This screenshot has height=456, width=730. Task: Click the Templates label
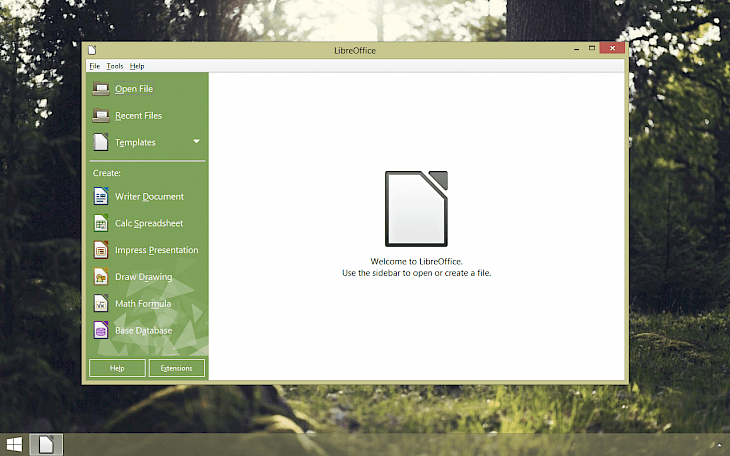point(135,143)
